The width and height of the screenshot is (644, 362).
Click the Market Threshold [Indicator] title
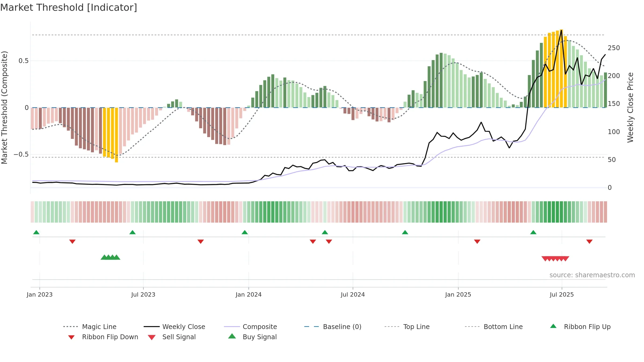point(69,8)
